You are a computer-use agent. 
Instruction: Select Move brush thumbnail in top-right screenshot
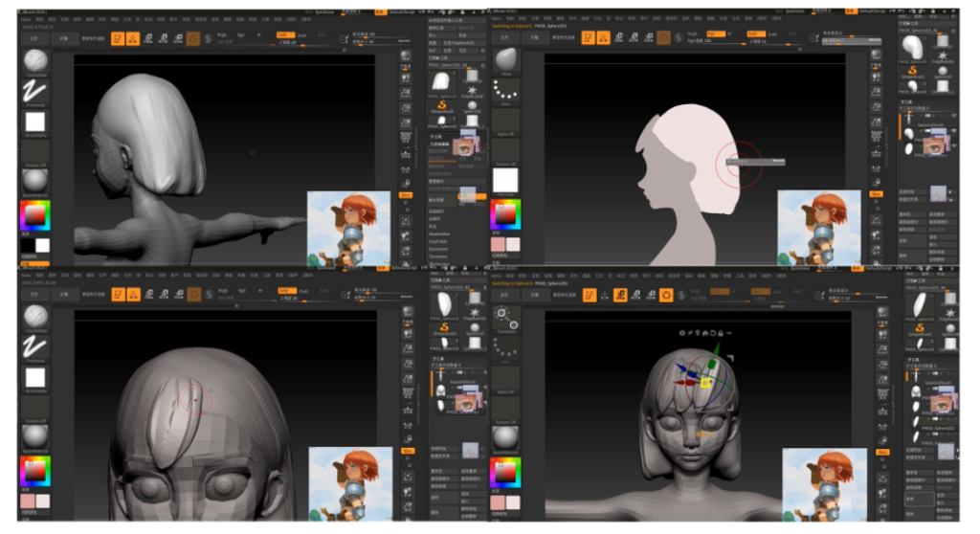coord(505,60)
